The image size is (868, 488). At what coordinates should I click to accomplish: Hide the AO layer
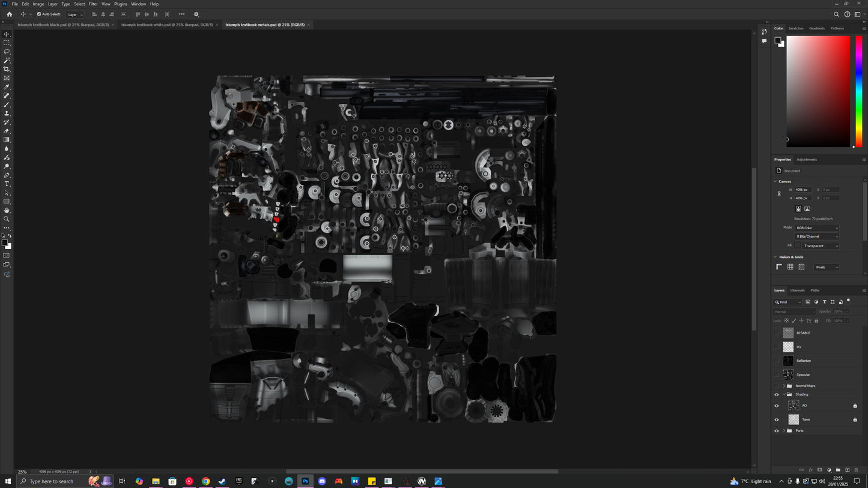pyautogui.click(x=777, y=405)
